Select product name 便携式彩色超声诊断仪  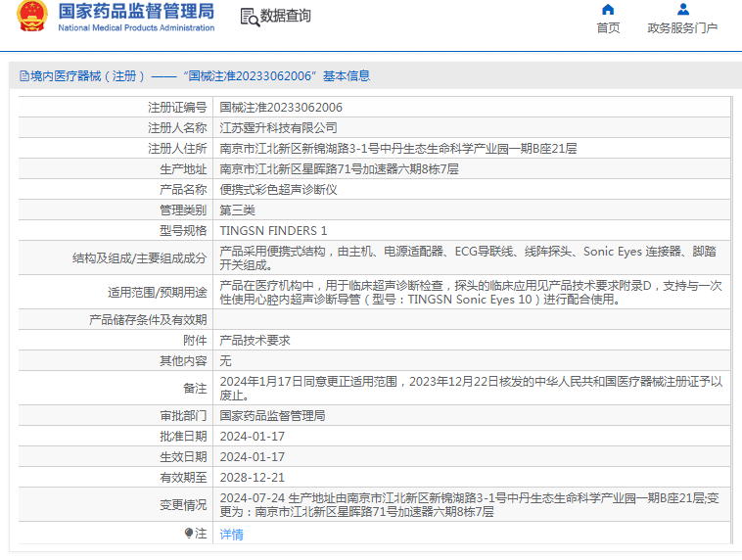coord(278,189)
